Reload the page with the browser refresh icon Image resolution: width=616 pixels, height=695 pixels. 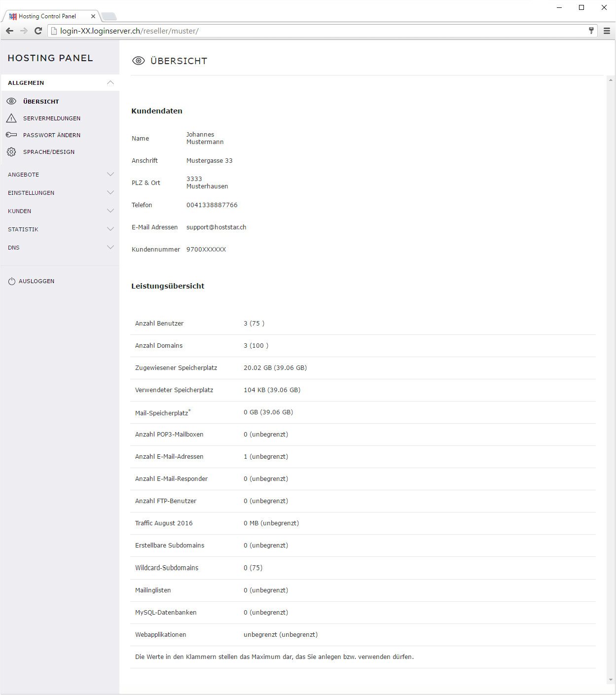[x=38, y=31]
